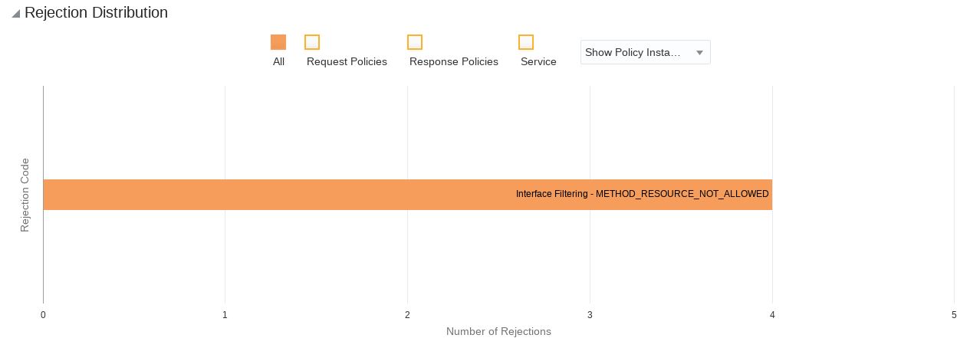The width and height of the screenshot is (980, 348).
Task: Click the Rejection Code axis title
Action: point(25,195)
